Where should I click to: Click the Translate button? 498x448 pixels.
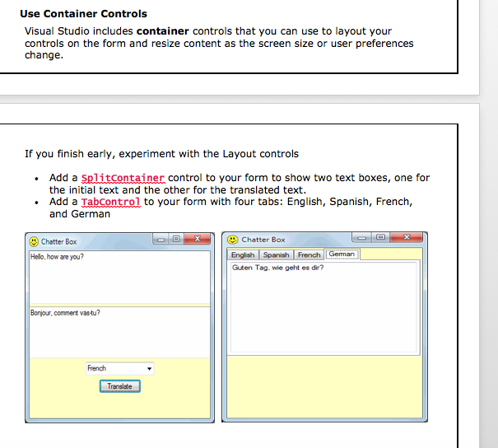[119, 386]
